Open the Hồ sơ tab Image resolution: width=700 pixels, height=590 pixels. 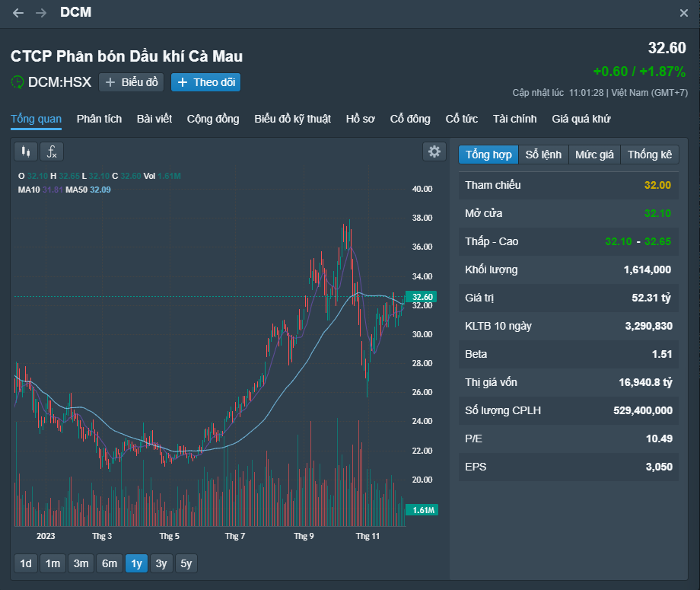pos(360,119)
